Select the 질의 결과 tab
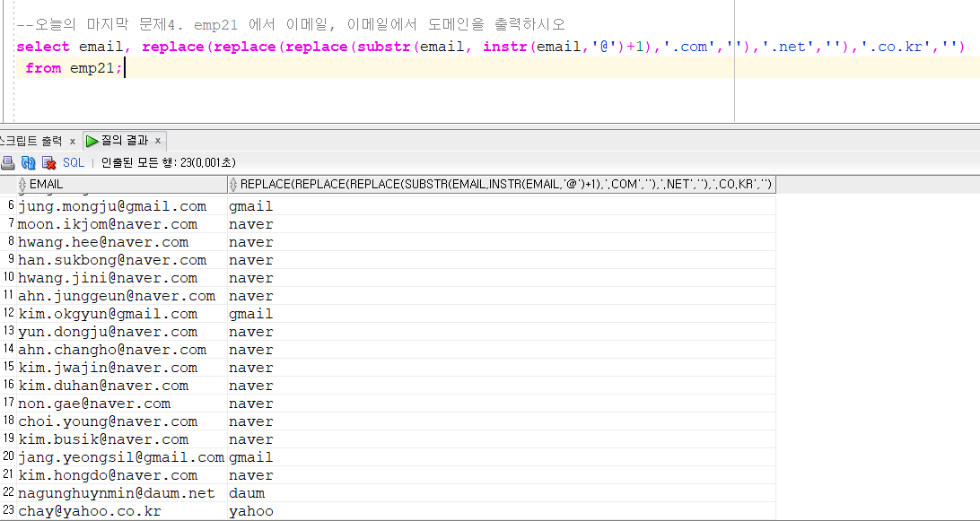The height and width of the screenshot is (521, 980). tap(124, 141)
